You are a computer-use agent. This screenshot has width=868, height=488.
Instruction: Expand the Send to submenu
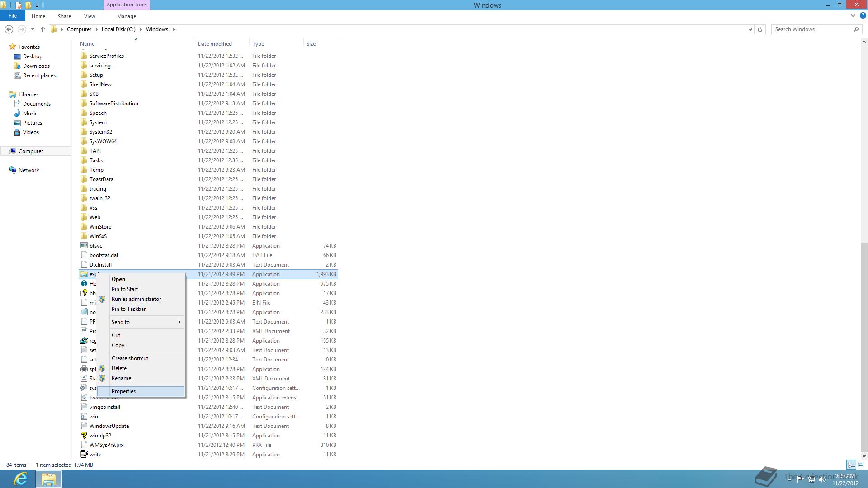click(x=179, y=322)
